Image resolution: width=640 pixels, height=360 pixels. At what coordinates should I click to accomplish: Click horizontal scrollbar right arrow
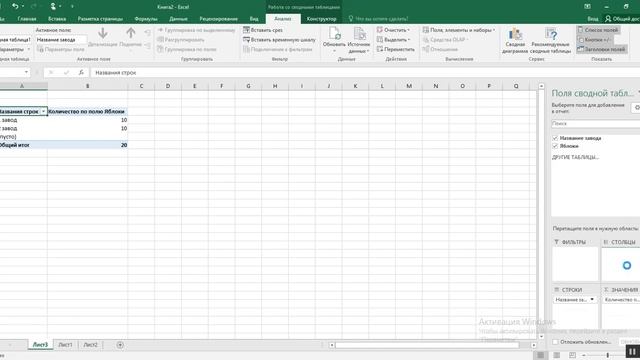point(533,345)
